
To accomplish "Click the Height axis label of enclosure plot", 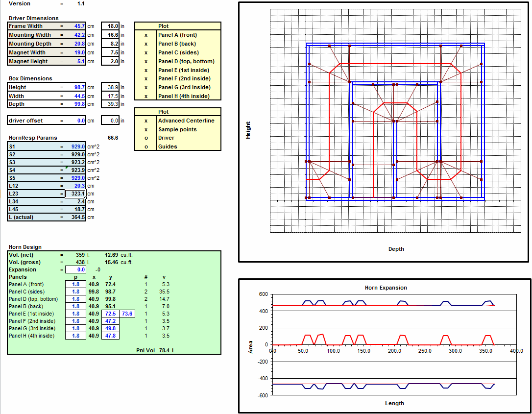I will [248, 130].
